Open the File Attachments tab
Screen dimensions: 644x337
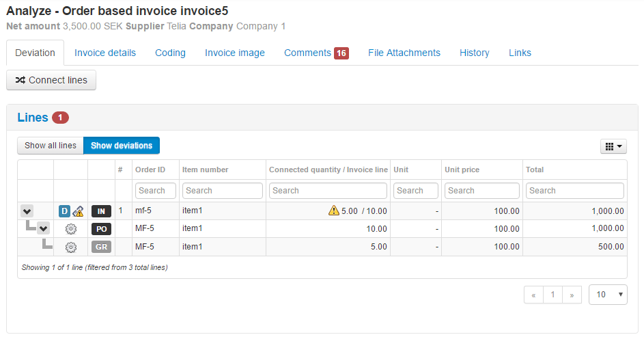click(x=404, y=53)
